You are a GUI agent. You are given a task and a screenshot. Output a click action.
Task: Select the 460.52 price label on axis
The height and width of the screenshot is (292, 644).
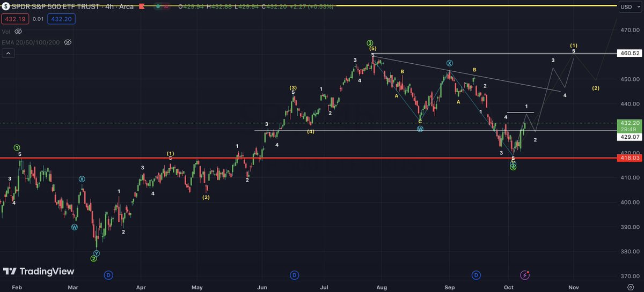click(x=630, y=54)
